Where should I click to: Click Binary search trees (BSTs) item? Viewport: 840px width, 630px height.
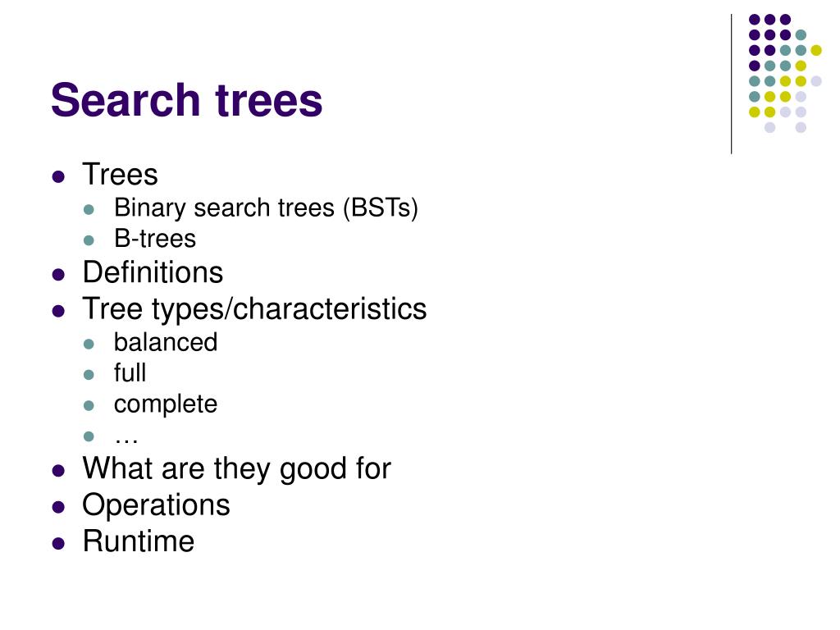coord(266,208)
